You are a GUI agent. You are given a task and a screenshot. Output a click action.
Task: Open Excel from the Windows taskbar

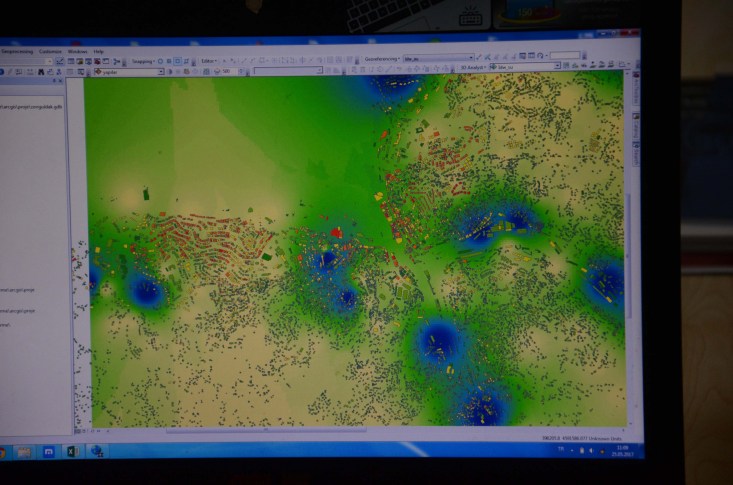click(72, 452)
